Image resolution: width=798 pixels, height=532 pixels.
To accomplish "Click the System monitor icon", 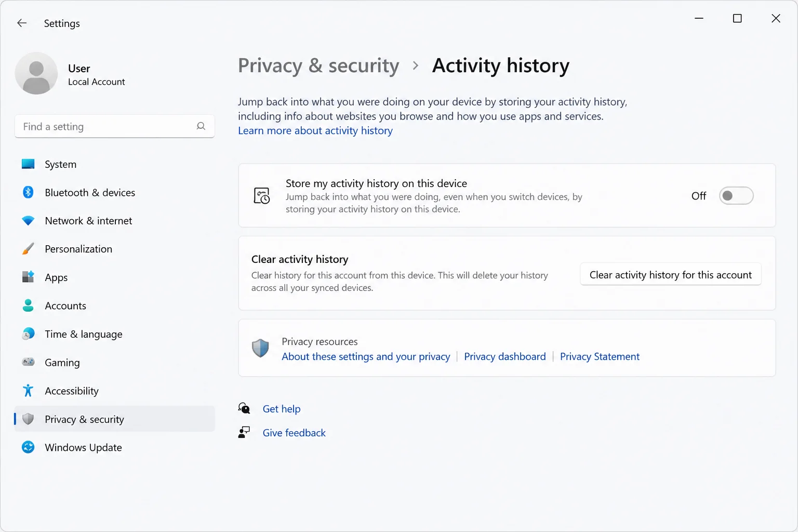I will [28, 164].
